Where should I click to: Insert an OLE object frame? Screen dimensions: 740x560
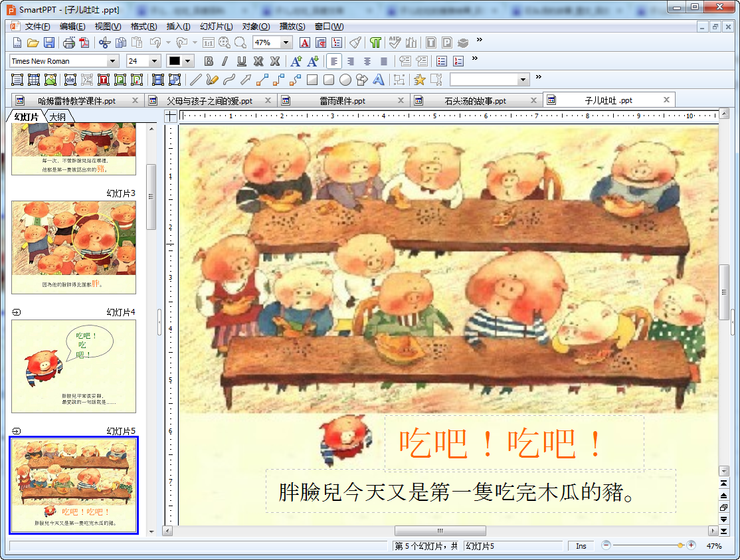[70, 80]
